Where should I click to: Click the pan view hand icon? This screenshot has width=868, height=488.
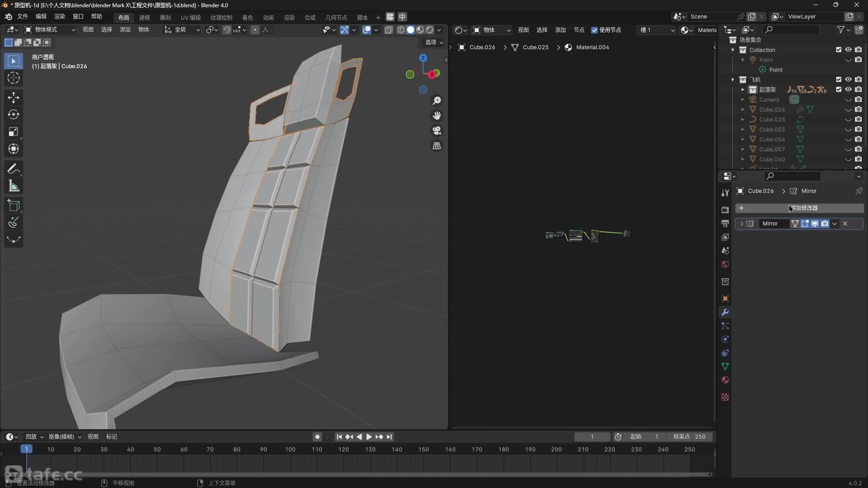coord(437,116)
